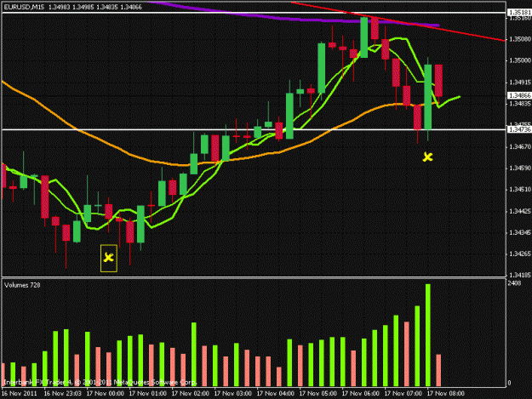The width and height of the screenshot is (532, 399).
Task: Click the 17 Nov 02:00 time label
Action: (191, 393)
